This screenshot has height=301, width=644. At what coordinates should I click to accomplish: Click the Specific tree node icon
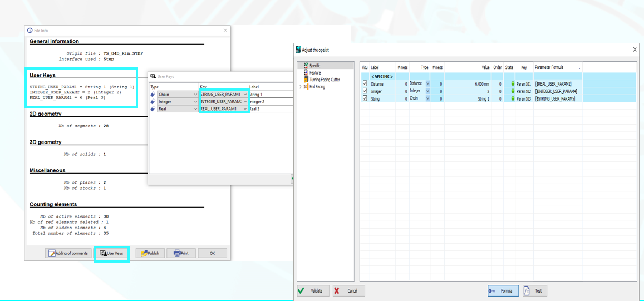click(306, 66)
